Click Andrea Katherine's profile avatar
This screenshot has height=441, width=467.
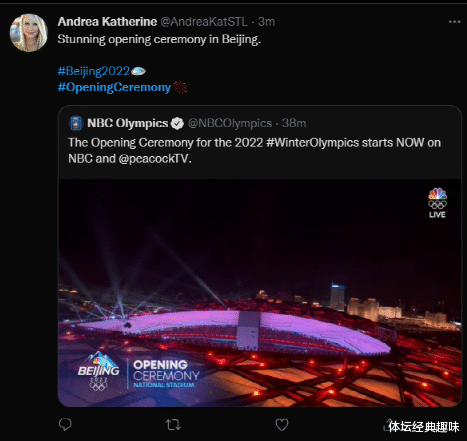29,33
